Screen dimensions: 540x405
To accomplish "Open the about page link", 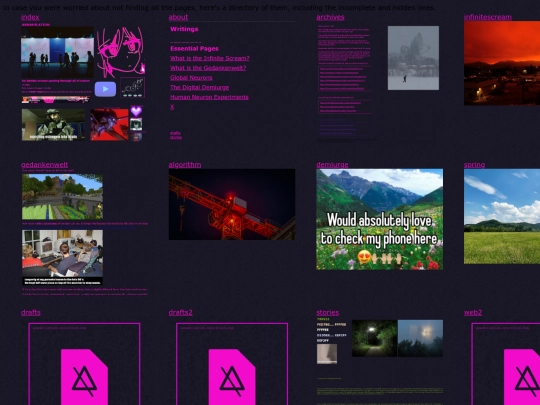I will click(178, 17).
